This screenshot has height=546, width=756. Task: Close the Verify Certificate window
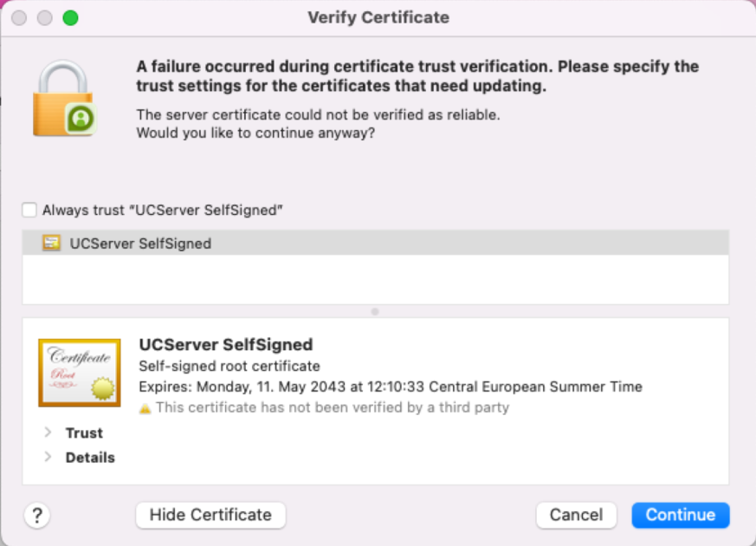[19, 18]
